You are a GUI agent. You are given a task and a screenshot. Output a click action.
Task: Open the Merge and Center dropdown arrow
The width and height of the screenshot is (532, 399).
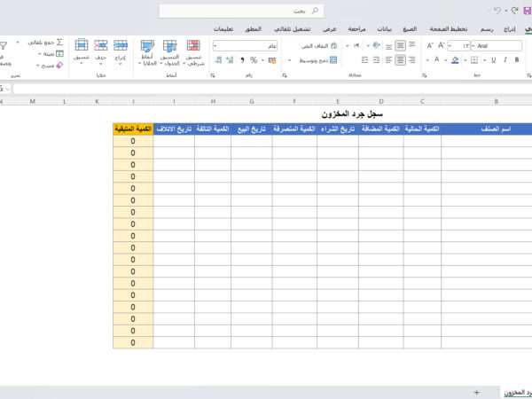(x=286, y=60)
